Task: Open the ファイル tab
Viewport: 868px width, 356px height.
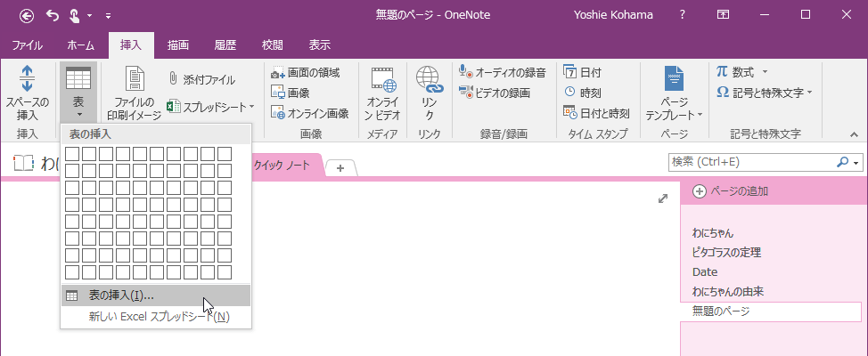Action: pyautogui.click(x=27, y=45)
